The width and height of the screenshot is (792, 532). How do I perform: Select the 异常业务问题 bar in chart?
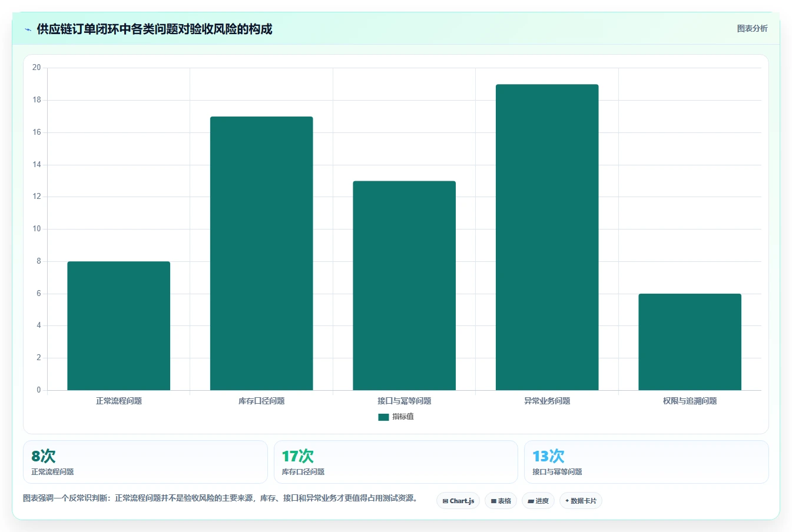(547, 237)
